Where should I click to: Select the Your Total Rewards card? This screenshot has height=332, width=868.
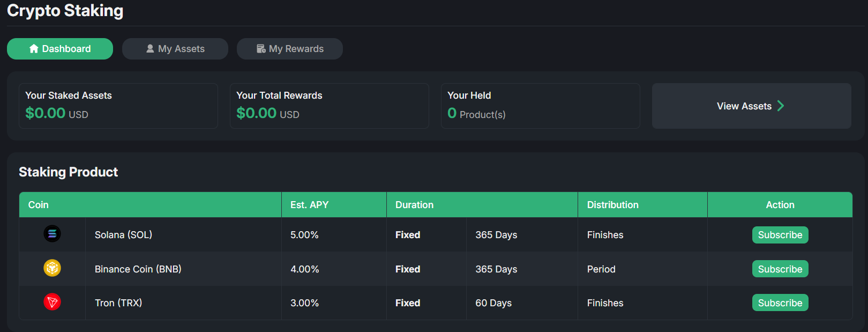click(x=329, y=106)
